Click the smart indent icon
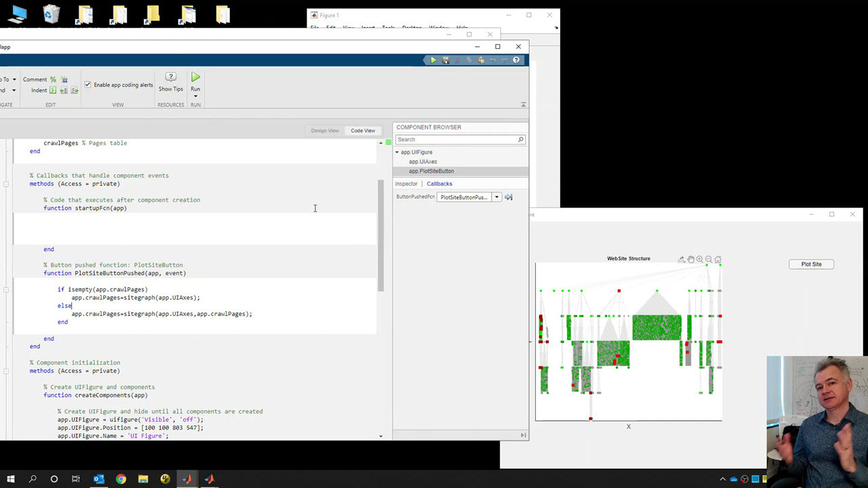The height and width of the screenshot is (488, 868). coord(53,90)
